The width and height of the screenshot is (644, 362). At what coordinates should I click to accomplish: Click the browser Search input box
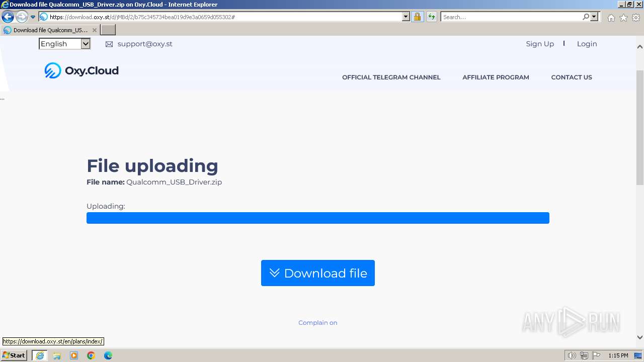point(511,17)
